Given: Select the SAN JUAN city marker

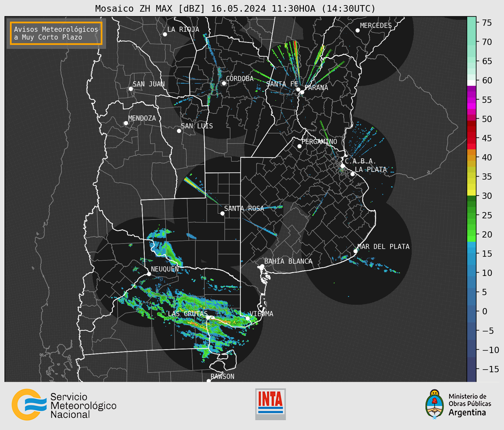Looking at the screenshot, I should coord(131,89).
